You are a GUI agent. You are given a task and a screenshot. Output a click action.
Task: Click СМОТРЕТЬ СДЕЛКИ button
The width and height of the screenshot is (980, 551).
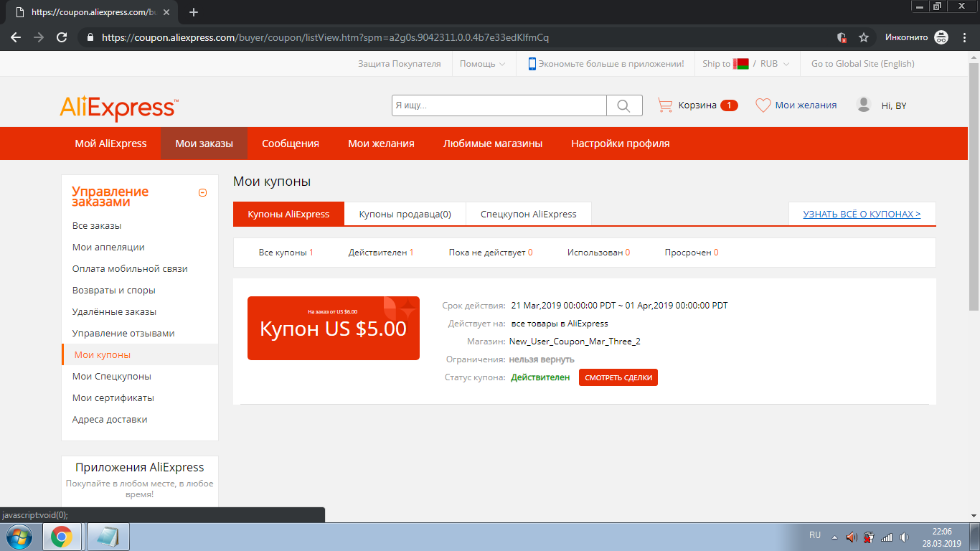618,377
